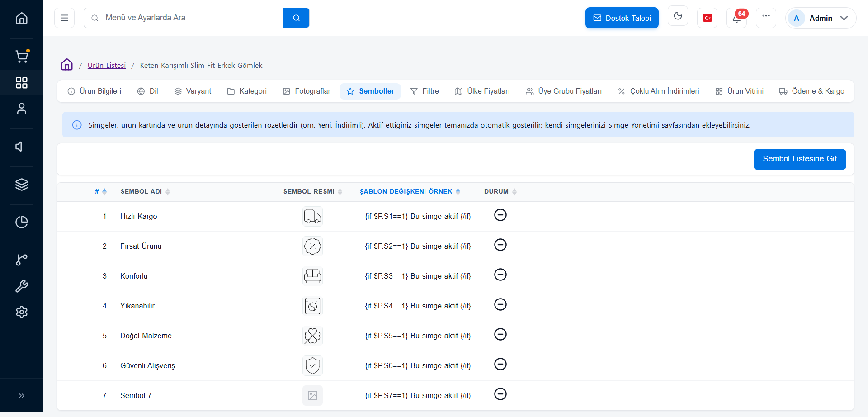Image resolution: width=868 pixels, height=417 pixels.
Task: Open the home dashboard icon in sidebar
Action: point(22,19)
